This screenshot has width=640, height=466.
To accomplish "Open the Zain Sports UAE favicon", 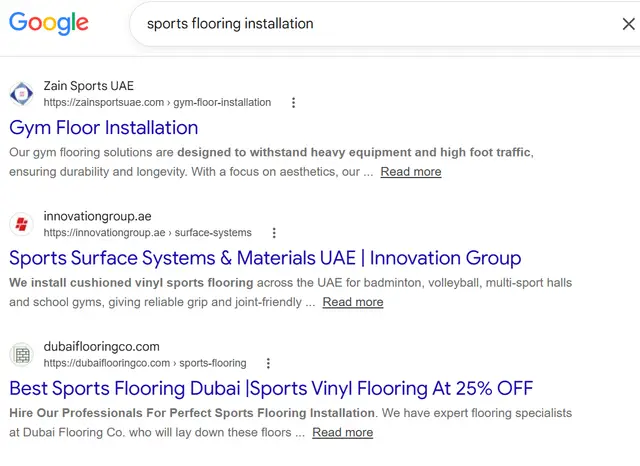I will [21, 94].
